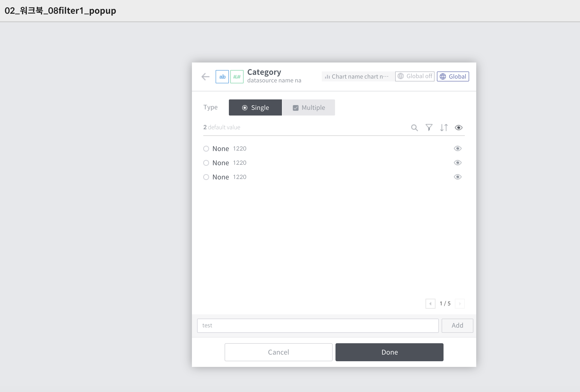This screenshot has height=392, width=580.
Task: Click the Chart name chart tag
Action: pos(358,76)
